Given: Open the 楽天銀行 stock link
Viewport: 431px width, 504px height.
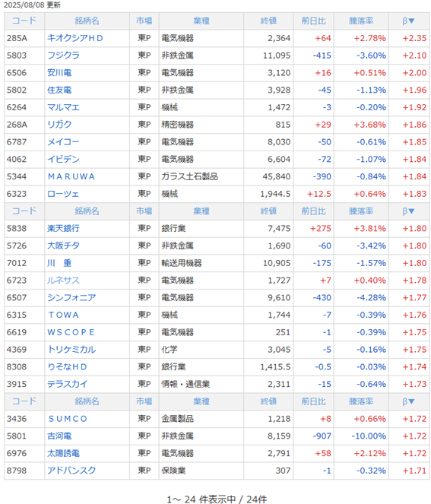Looking at the screenshot, I should point(63,229).
